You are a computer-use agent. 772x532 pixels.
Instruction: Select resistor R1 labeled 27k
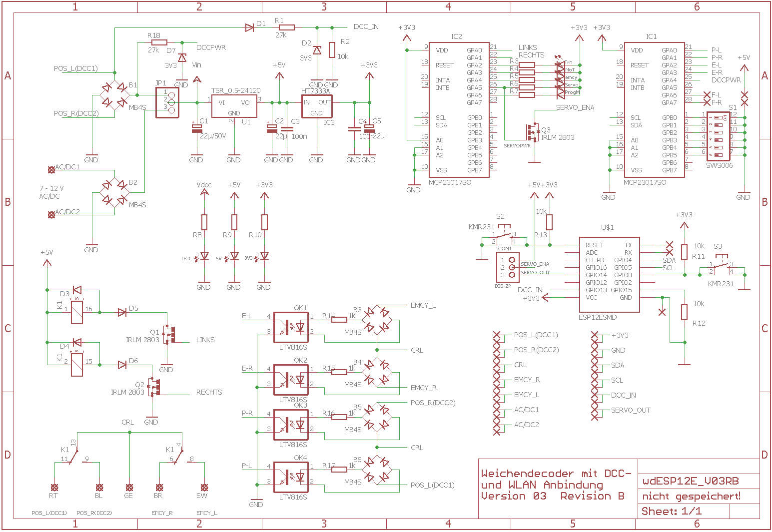point(286,27)
